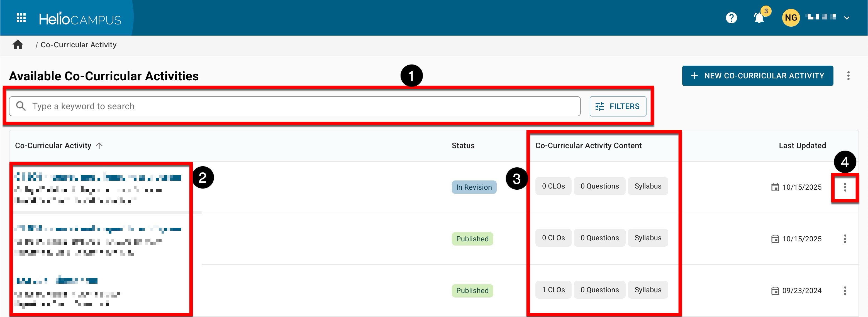Expand the user account dropdown chevron
Viewport: 868px width, 317px height.
[x=847, y=18]
